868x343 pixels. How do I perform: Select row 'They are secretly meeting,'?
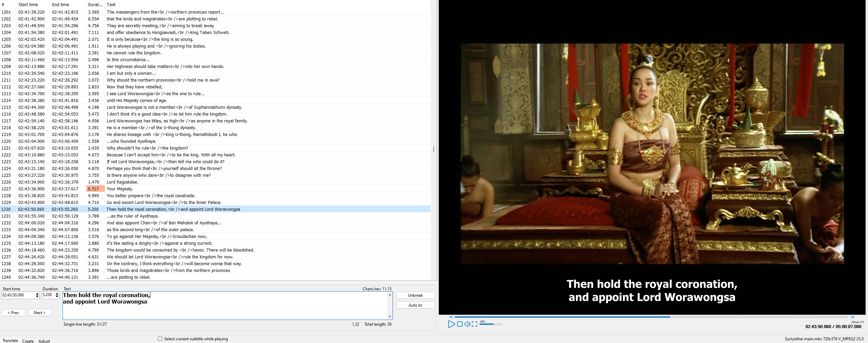pos(215,25)
